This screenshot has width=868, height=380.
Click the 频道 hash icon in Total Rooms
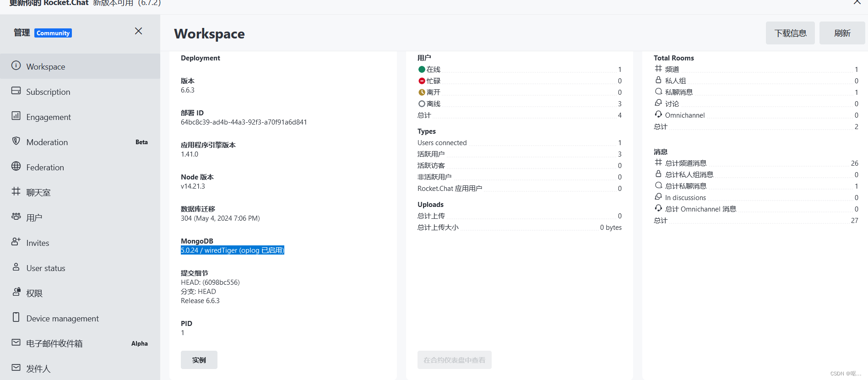click(x=658, y=69)
